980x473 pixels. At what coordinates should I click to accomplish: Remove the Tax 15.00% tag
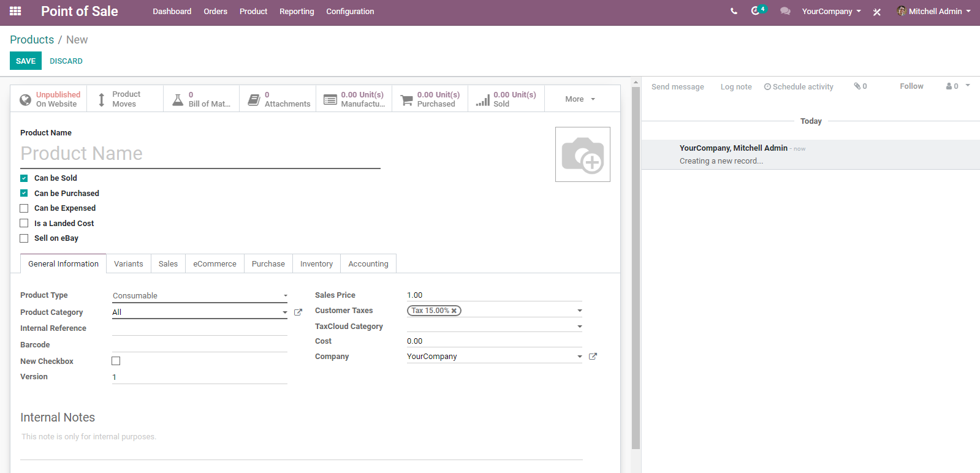pyautogui.click(x=454, y=311)
